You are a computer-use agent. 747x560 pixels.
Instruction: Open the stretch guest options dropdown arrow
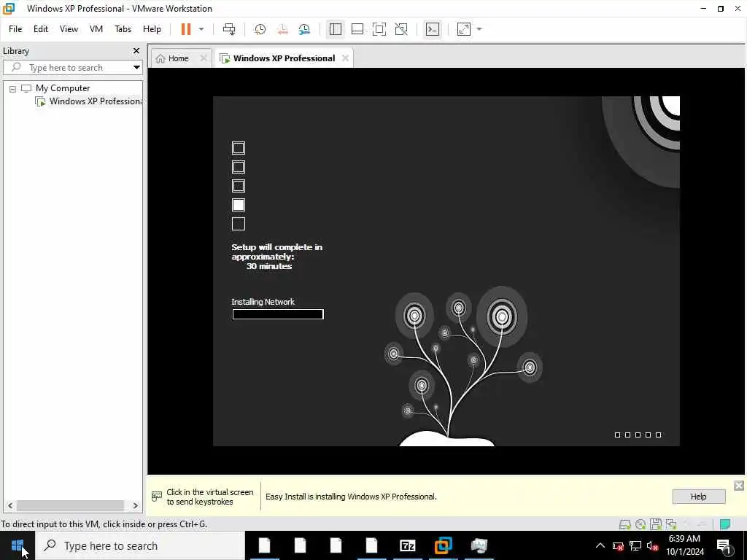click(x=479, y=29)
